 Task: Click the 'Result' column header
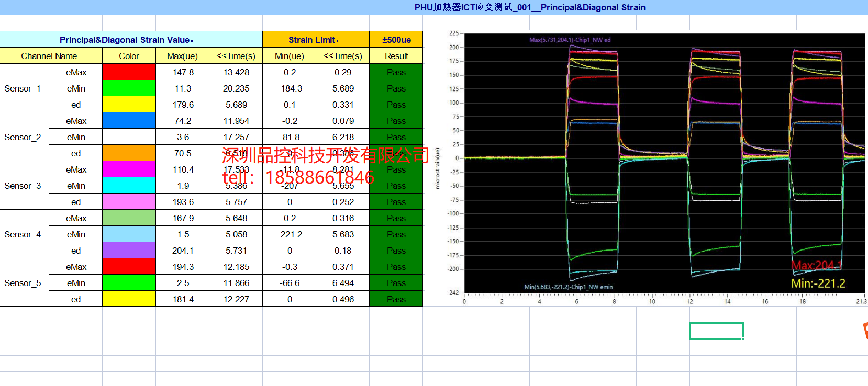[396, 56]
